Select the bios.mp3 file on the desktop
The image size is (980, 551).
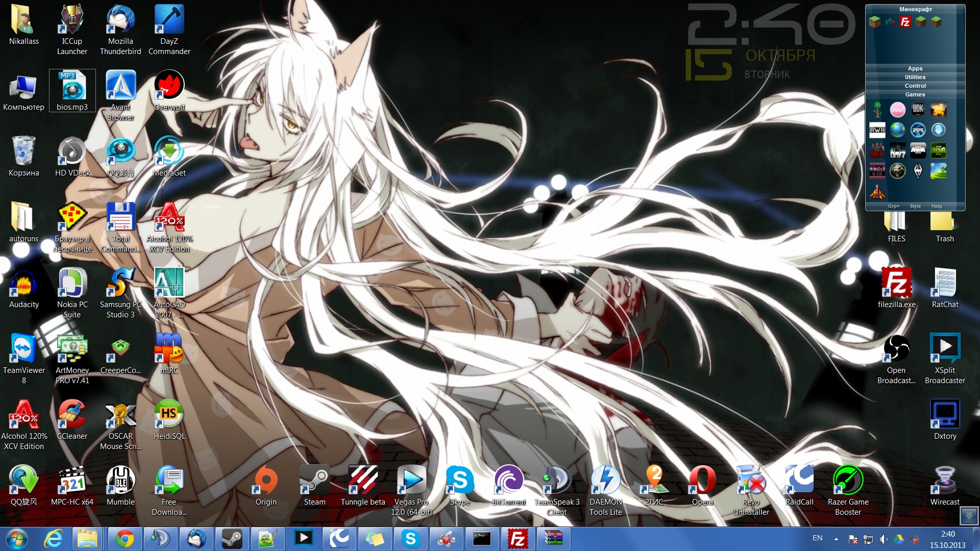click(x=72, y=90)
